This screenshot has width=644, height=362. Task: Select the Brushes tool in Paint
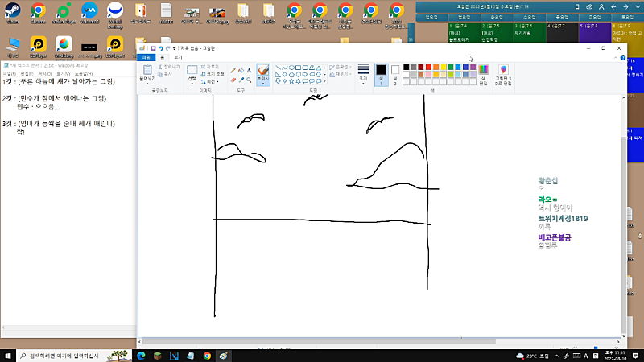coord(262,71)
